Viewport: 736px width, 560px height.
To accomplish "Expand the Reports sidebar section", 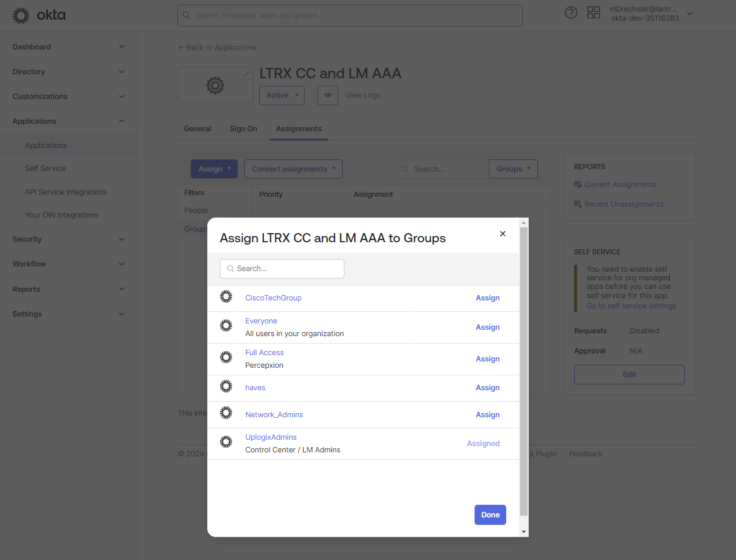I will pyautogui.click(x=122, y=289).
